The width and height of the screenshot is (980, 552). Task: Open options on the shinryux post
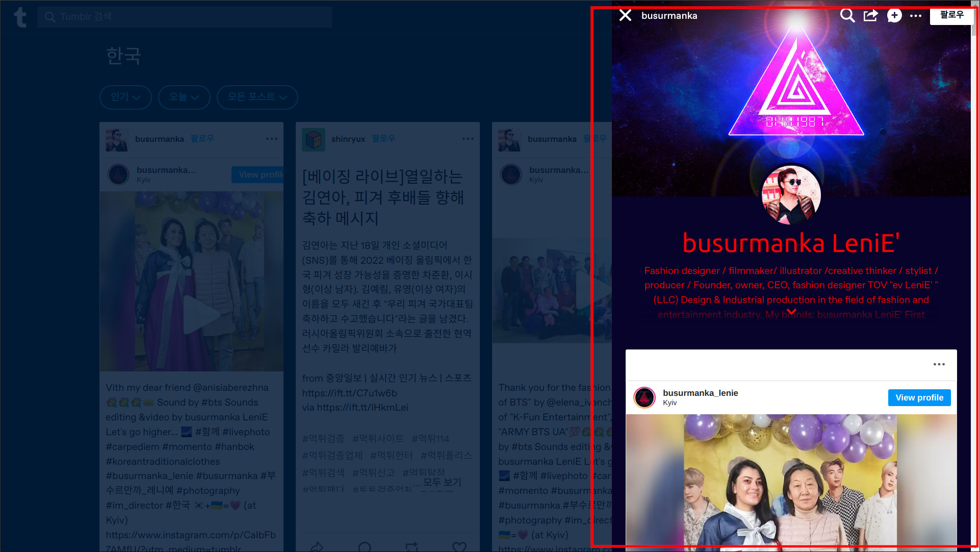click(x=468, y=139)
